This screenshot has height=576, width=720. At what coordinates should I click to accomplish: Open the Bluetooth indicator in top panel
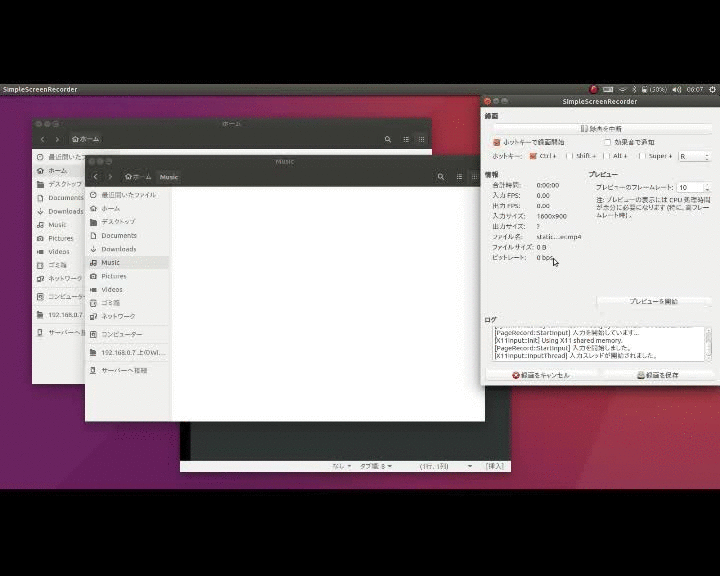tap(634, 90)
